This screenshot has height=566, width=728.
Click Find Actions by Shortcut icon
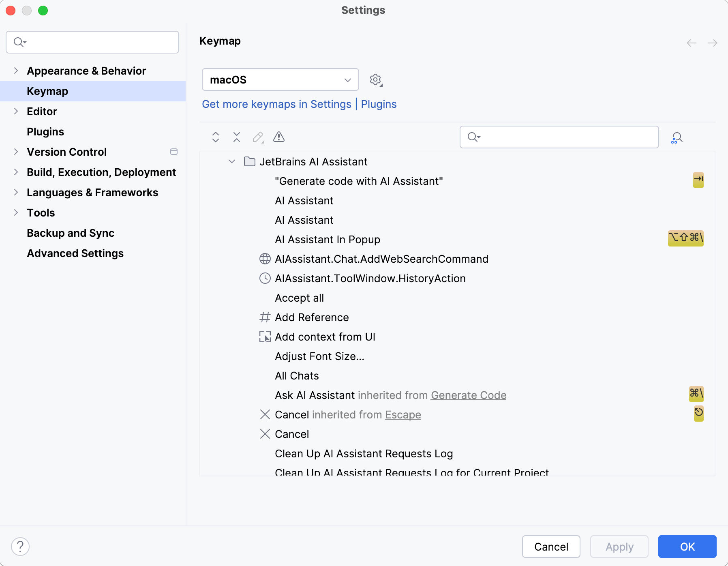click(x=677, y=138)
